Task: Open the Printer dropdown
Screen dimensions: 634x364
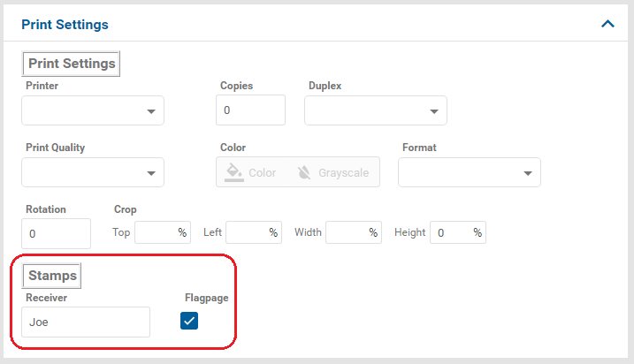Action: [x=92, y=110]
